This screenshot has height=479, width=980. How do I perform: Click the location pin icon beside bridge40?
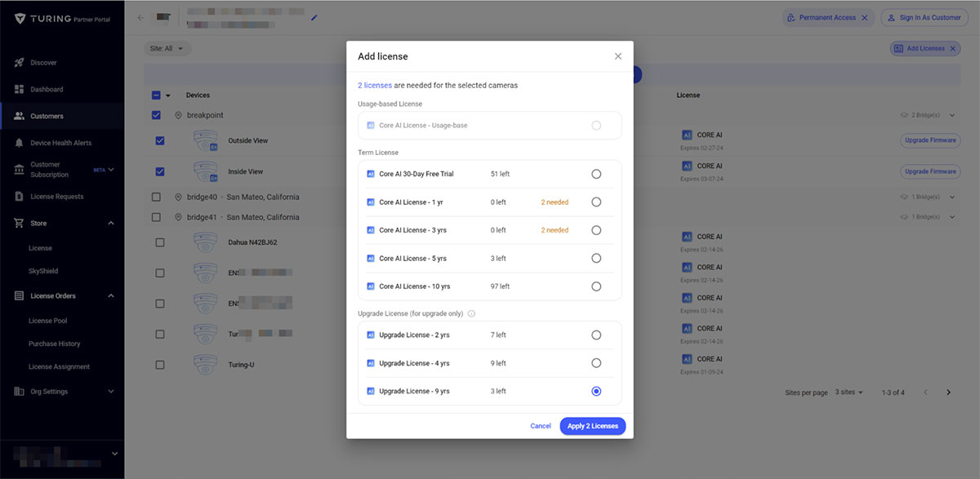pos(178,197)
